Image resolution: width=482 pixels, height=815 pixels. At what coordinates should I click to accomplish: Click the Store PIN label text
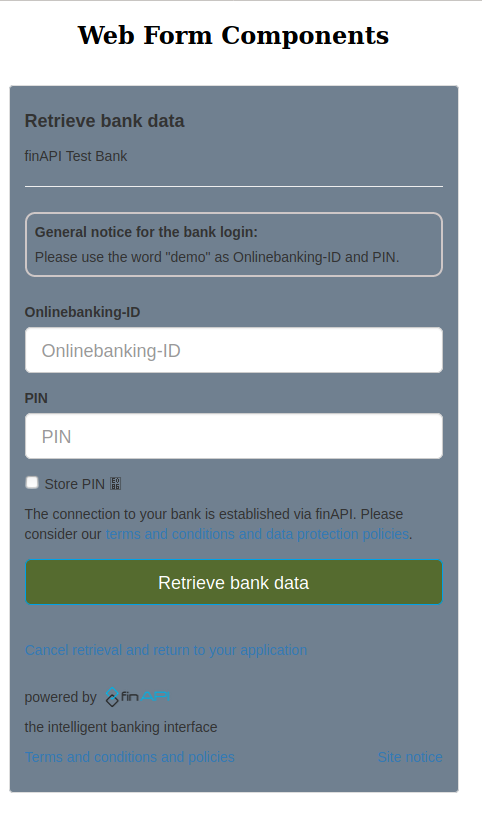(74, 484)
